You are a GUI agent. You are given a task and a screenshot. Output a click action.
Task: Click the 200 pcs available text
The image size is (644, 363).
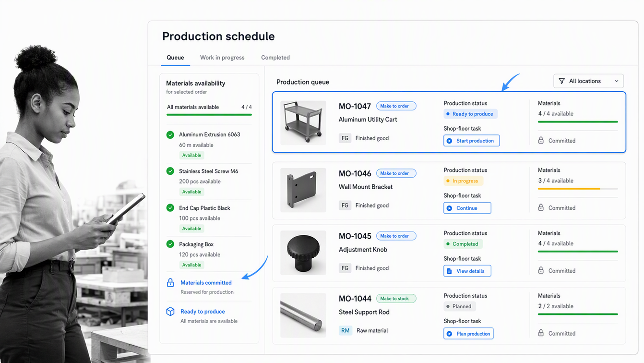click(200, 181)
